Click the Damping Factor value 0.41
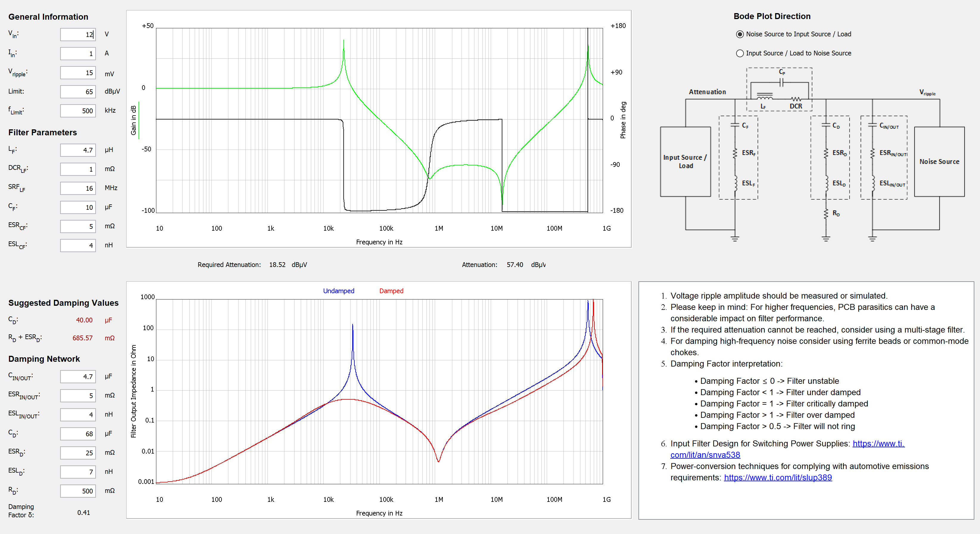 point(84,512)
